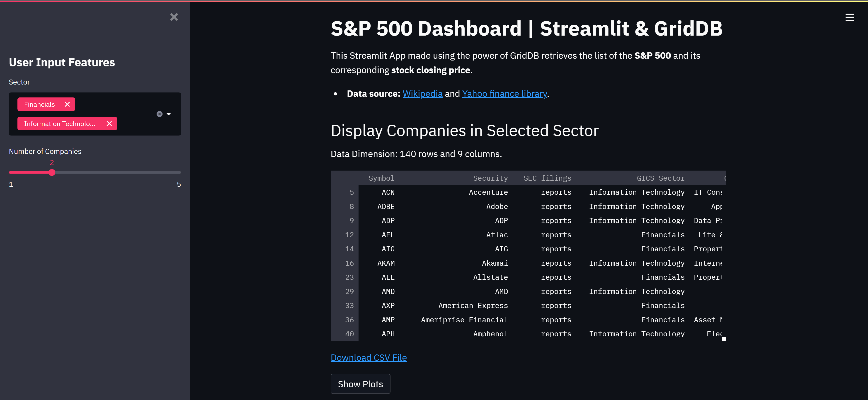The height and width of the screenshot is (400, 868).
Task: Click the table resize handle corner
Action: [724, 339]
